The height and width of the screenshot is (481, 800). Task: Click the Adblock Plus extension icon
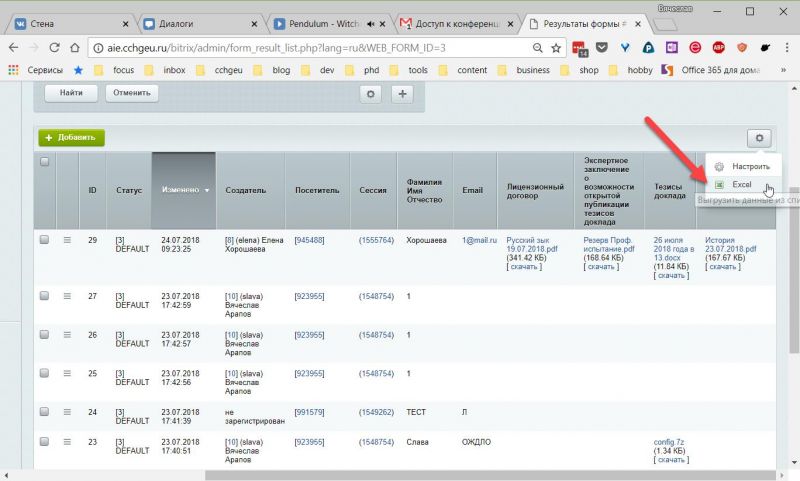(718, 47)
